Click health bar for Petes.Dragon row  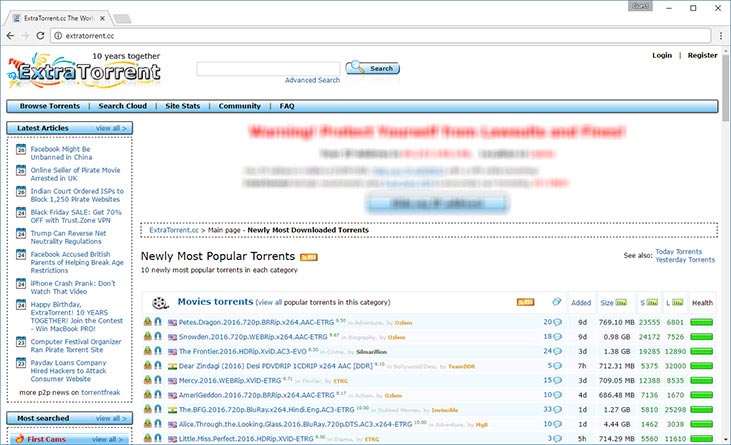click(x=702, y=322)
